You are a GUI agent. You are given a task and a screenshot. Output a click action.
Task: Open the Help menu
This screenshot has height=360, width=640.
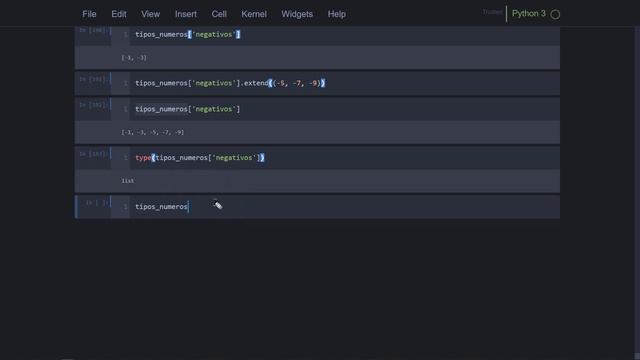pos(336,14)
